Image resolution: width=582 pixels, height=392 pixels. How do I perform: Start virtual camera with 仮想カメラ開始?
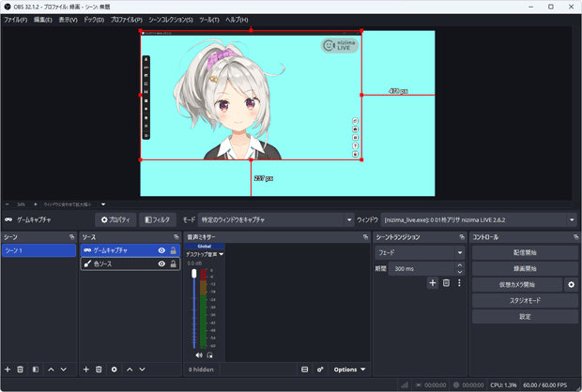click(x=517, y=284)
